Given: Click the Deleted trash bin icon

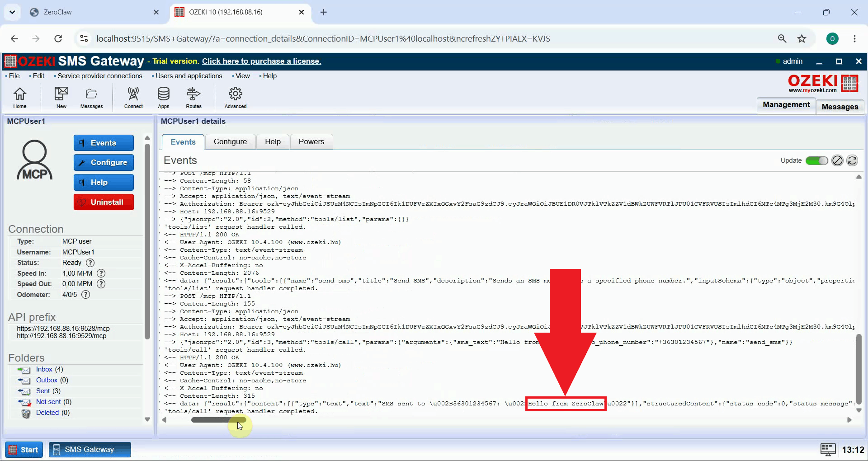Looking at the screenshot, I should click(x=26, y=413).
